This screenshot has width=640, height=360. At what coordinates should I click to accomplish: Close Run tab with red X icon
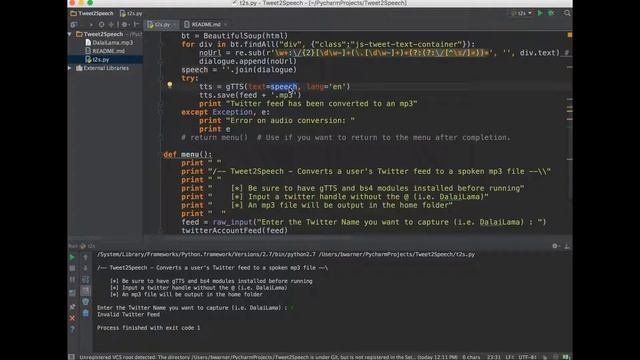72,318
